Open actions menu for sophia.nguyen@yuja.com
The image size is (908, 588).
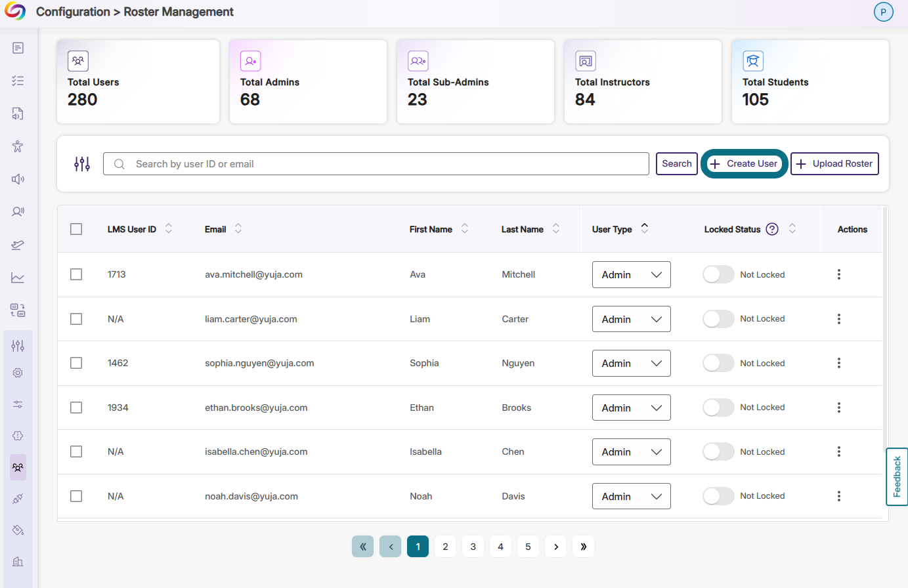click(x=839, y=363)
